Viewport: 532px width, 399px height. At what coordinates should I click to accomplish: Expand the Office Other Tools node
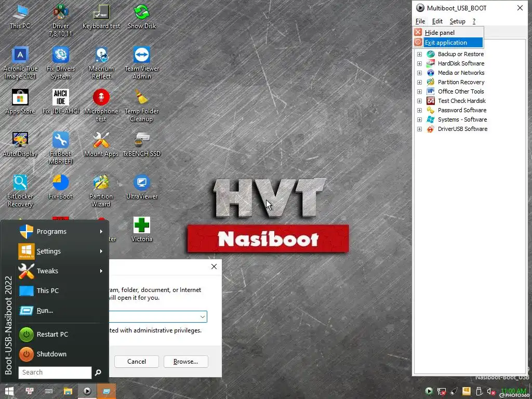click(419, 91)
